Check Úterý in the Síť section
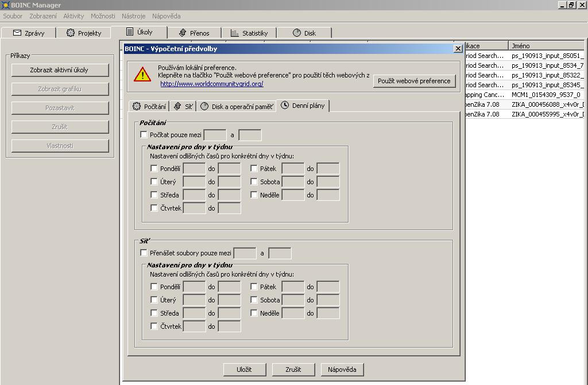588x385 pixels. click(154, 300)
